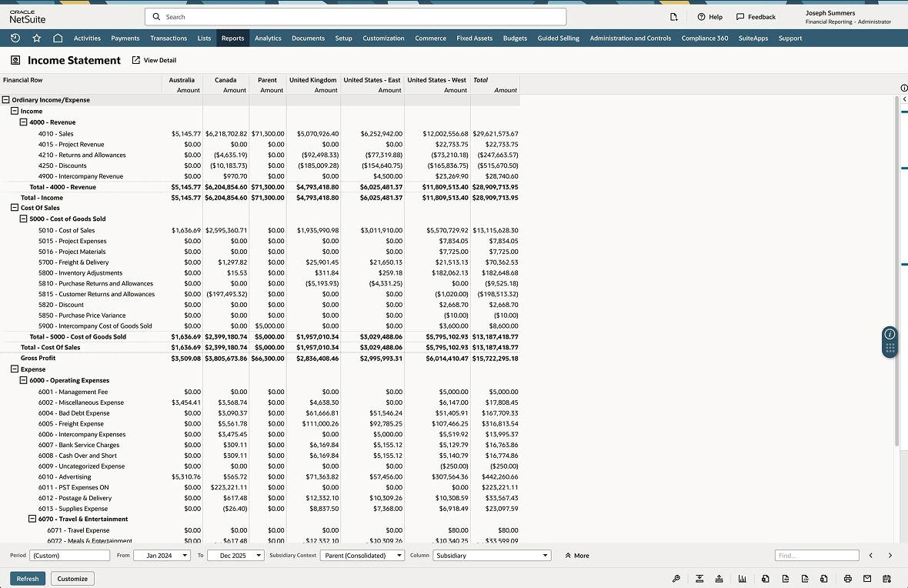Open the Recent Records history icon
908x588 pixels.
coord(15,38)
